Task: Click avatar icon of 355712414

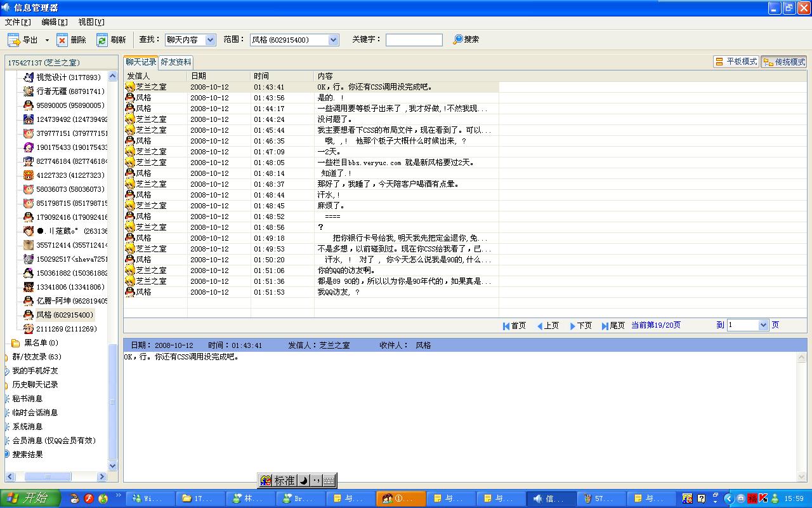Action: (28, 245)
